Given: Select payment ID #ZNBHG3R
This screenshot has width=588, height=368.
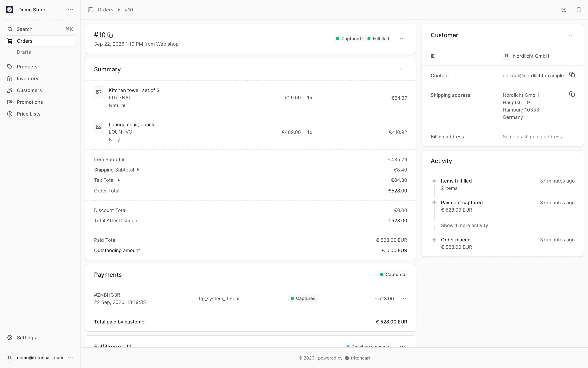Looking at the screenshot, I should (107, 295).
